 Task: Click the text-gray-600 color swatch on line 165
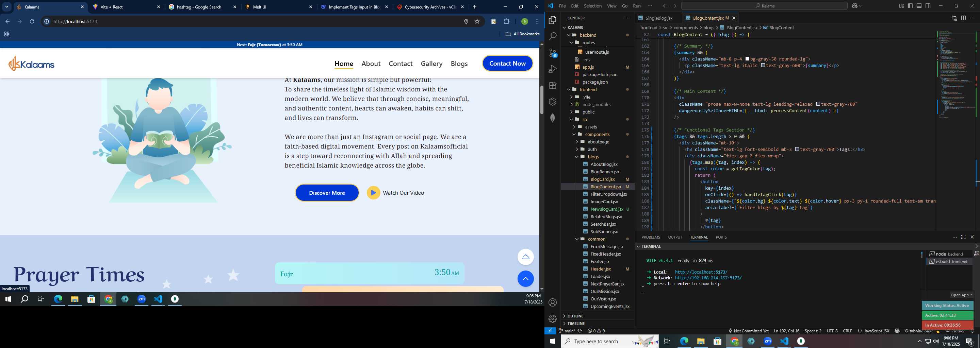click(763, 65)
